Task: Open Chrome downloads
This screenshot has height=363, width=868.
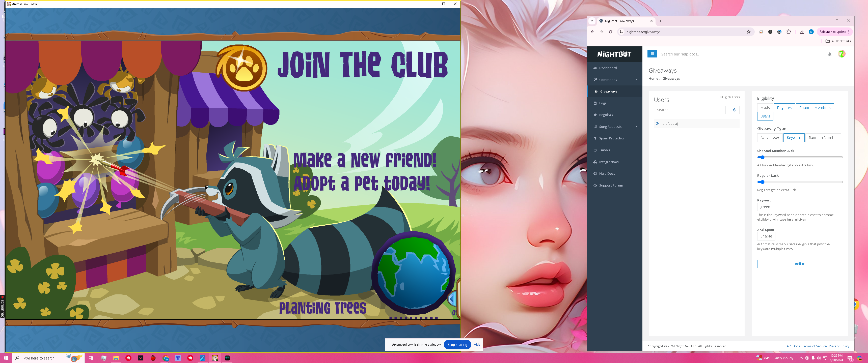Action: click(x=802, y=32)
